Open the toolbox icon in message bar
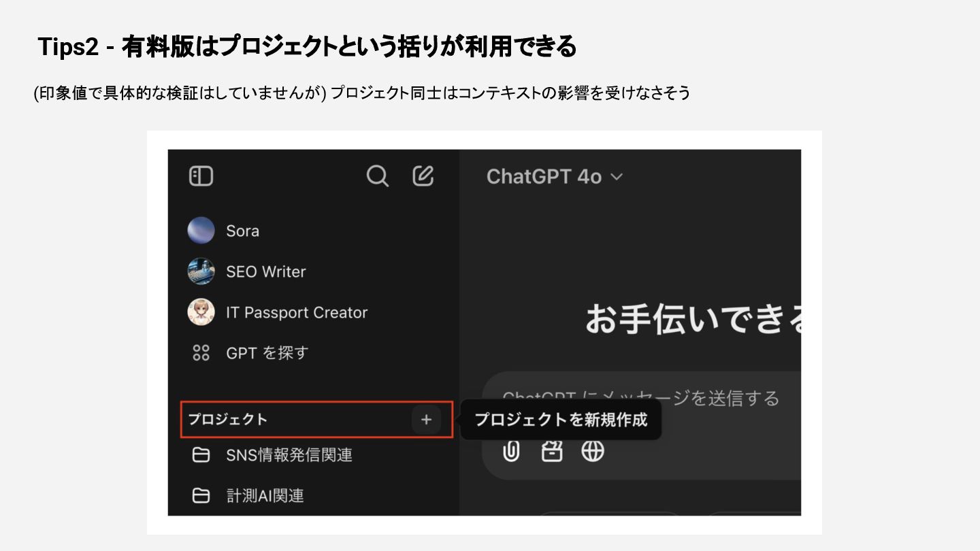 [x=552, y=451]
